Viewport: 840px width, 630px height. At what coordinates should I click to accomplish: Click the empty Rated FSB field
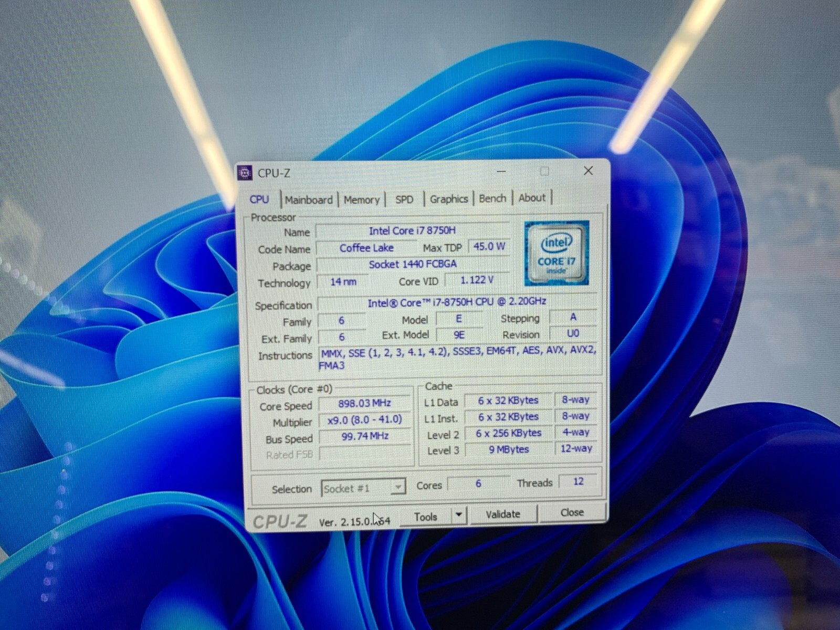(x=365, y=454)
